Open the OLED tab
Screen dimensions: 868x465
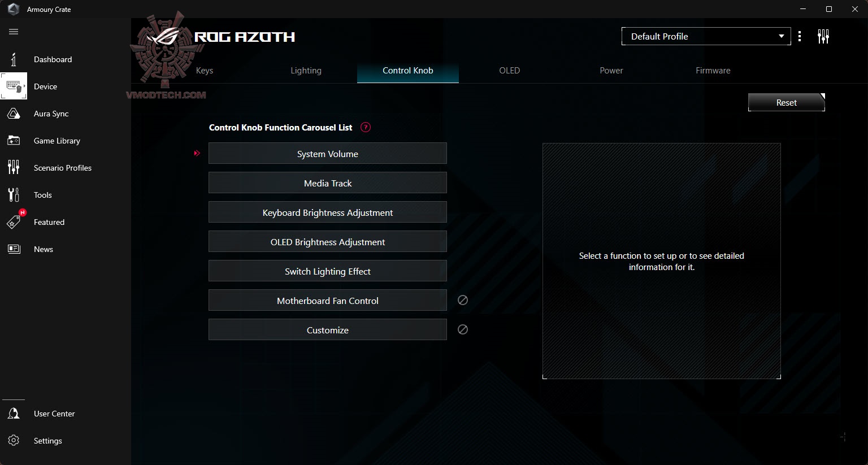510,71
